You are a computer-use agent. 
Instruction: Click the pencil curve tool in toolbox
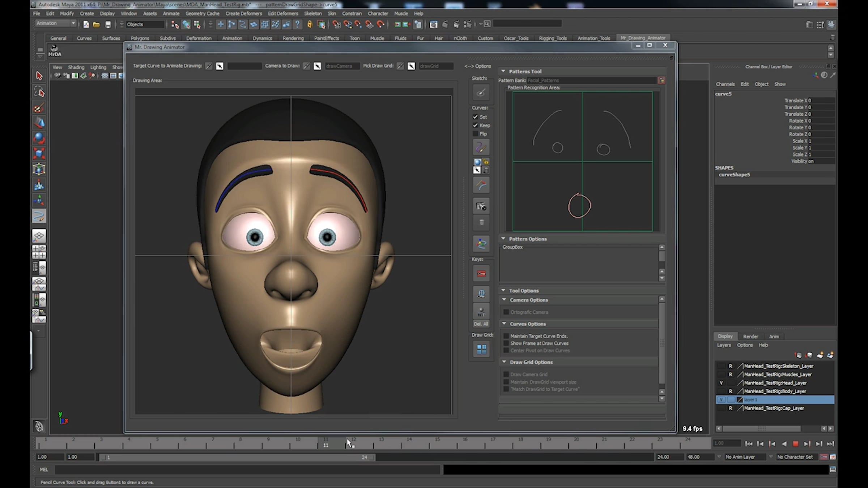[39, 216]
